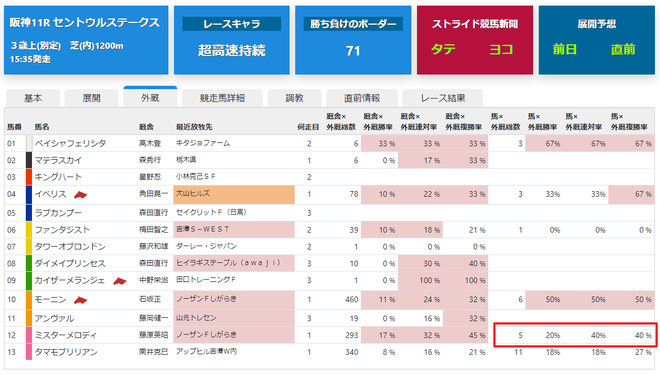This screenshot has width=660, height=375.
Task: Click trainer name 藤沢和雄
Action: 153,247
